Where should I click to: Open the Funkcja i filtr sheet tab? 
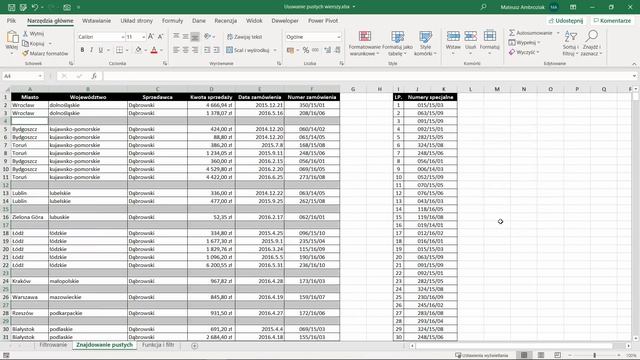tap(158, 345)
